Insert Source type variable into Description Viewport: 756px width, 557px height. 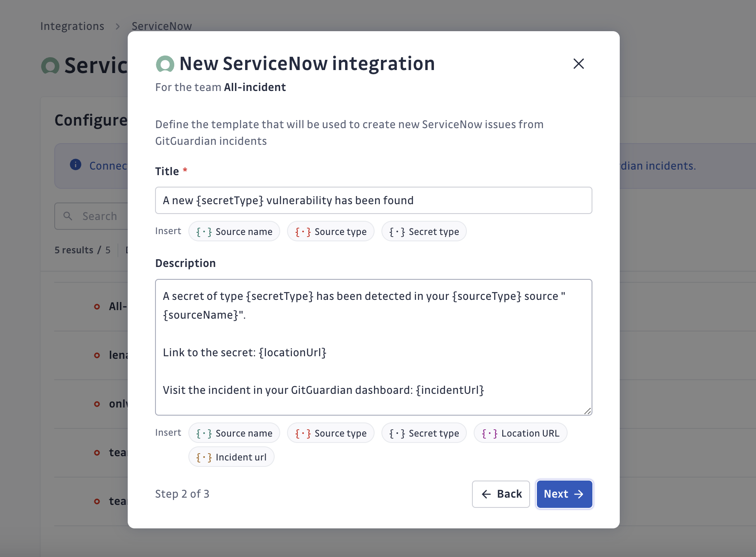click(331, 433)
